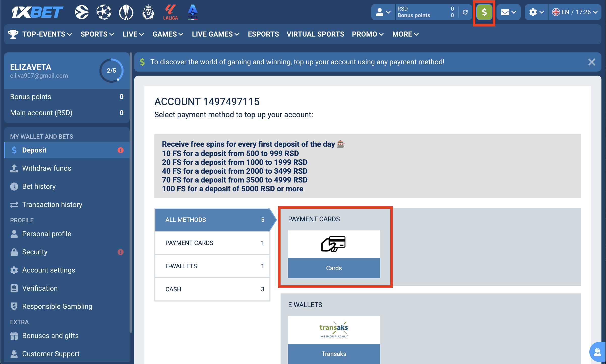The width and height of the screenshot is (606, 364).
Task: Open the LaLiga league icon
Action: point(170,12)
